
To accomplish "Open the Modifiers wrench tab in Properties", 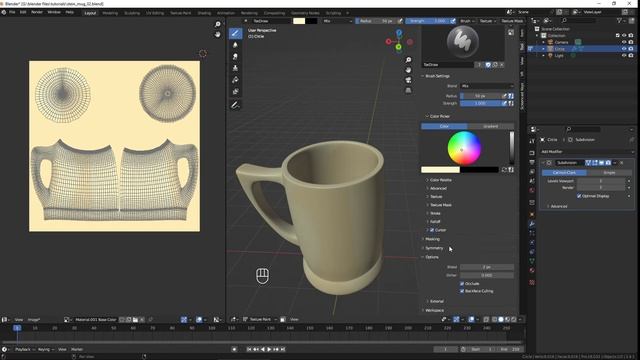I will point(532,224).
